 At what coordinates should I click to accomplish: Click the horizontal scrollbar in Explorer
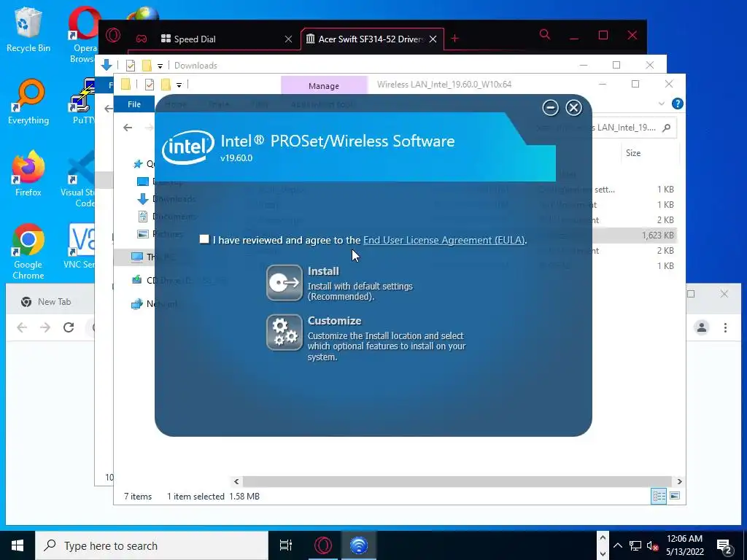point(457,481)
